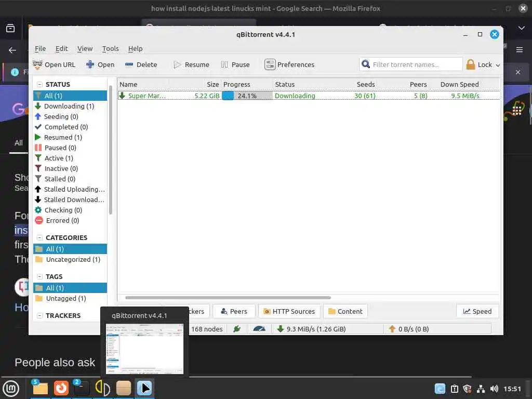Filter by Paused (0) status
Viewport: 532px width, 399px height.
[70, 148]
